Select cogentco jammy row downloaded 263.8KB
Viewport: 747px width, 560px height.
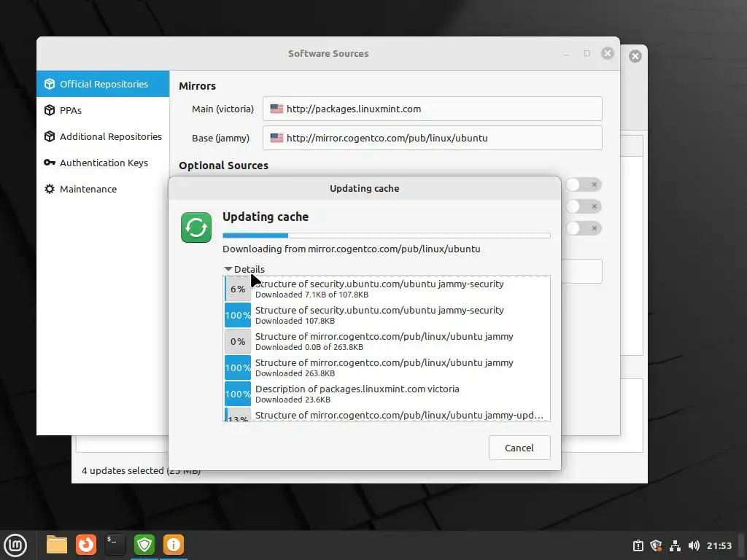point(387,367)
